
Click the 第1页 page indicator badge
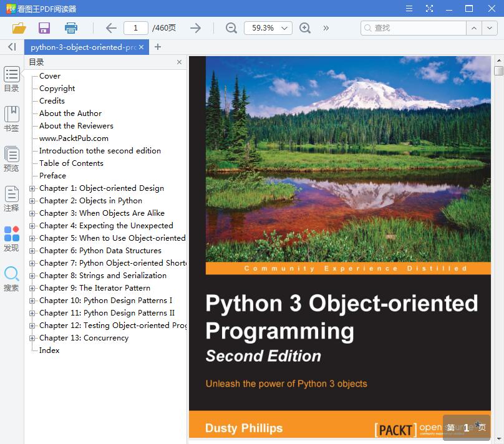[467, 427]
